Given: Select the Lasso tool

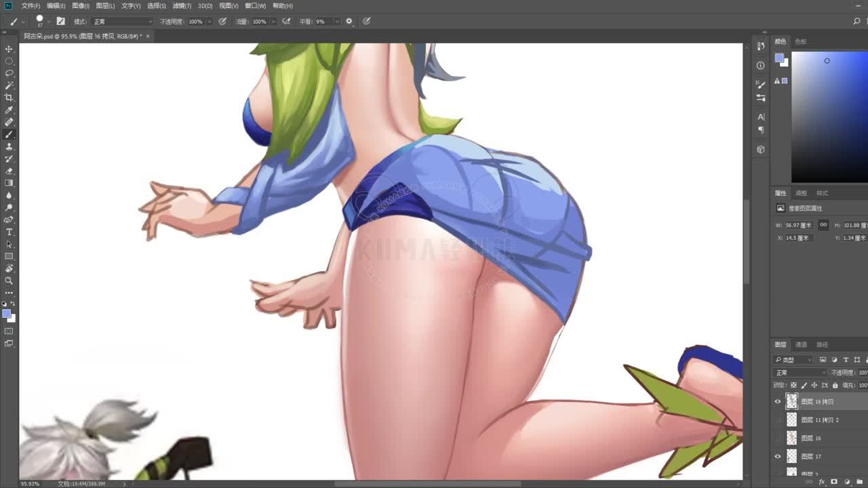Looking at the screenshot, I should [x=9, y=73].
